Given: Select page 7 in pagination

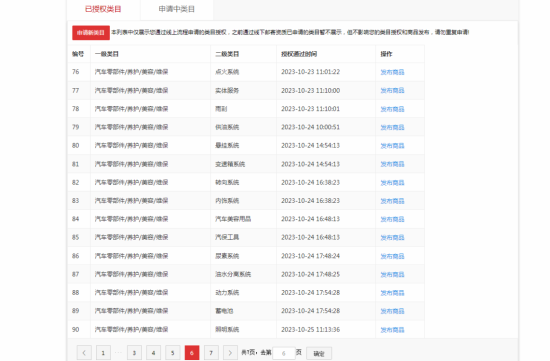Looking at the screenshot, I should [211, 353].
